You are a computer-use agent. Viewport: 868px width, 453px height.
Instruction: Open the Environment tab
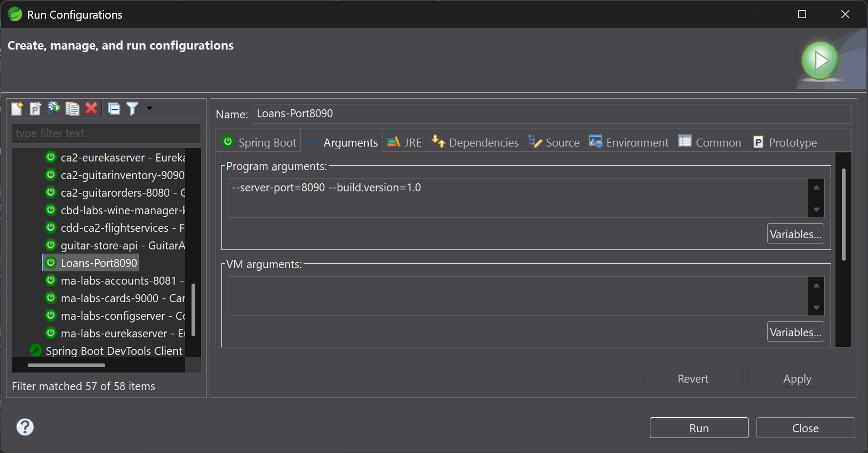tap(629, 142)
